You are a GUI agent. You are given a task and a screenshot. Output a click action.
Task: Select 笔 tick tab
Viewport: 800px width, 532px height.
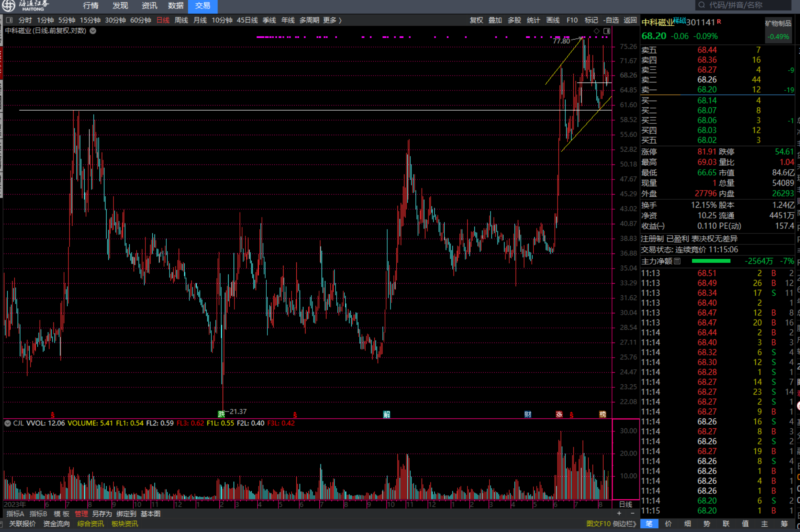coord(649,524)
